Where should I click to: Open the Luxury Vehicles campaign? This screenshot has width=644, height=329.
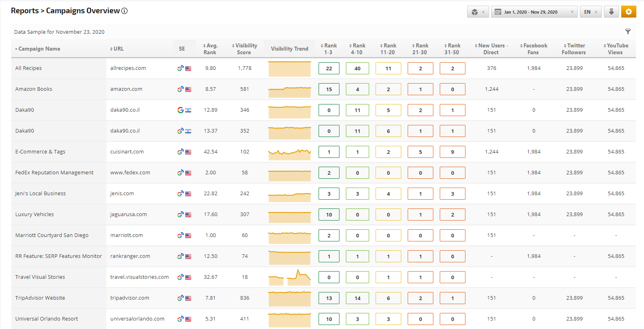point(35,215)
